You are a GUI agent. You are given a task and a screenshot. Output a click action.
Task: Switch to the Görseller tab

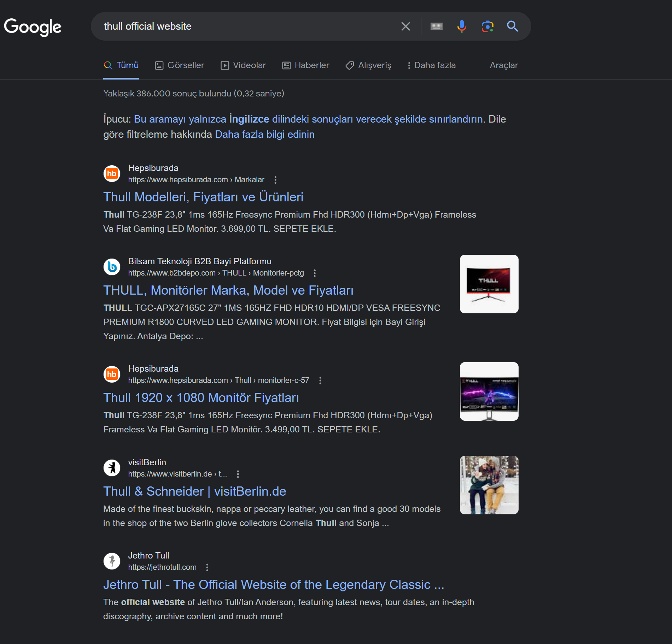(x=180, y=65)
